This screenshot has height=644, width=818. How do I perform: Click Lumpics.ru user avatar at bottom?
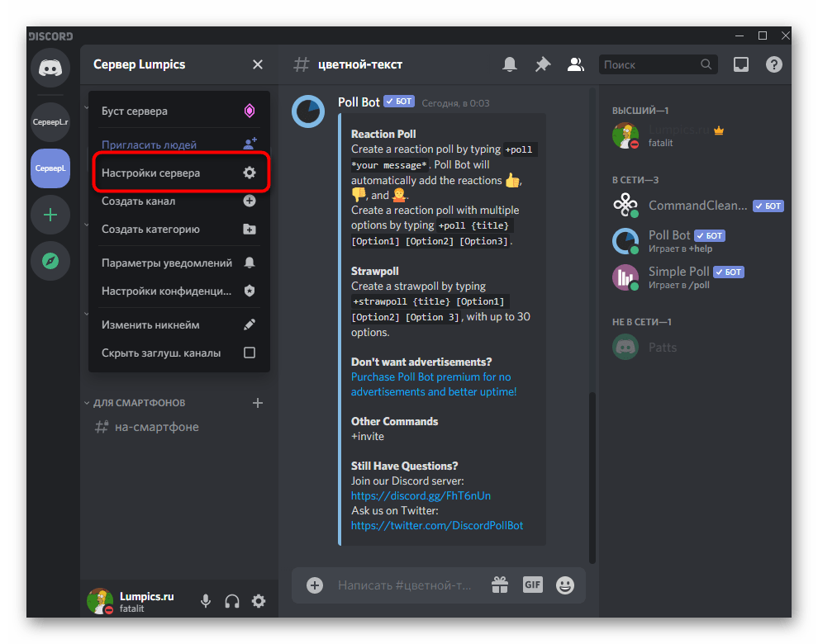tap(100, 601)
